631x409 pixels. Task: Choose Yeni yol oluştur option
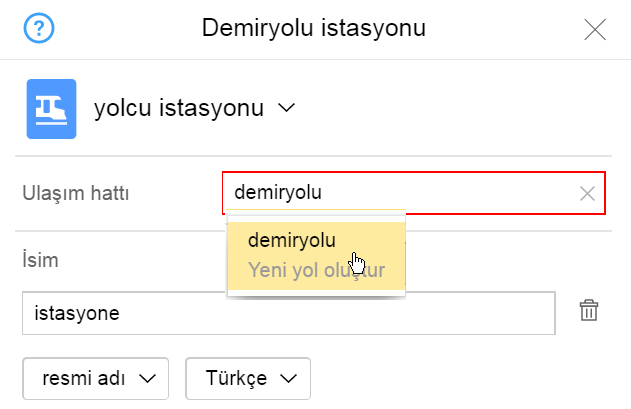[x=316, y=271]
